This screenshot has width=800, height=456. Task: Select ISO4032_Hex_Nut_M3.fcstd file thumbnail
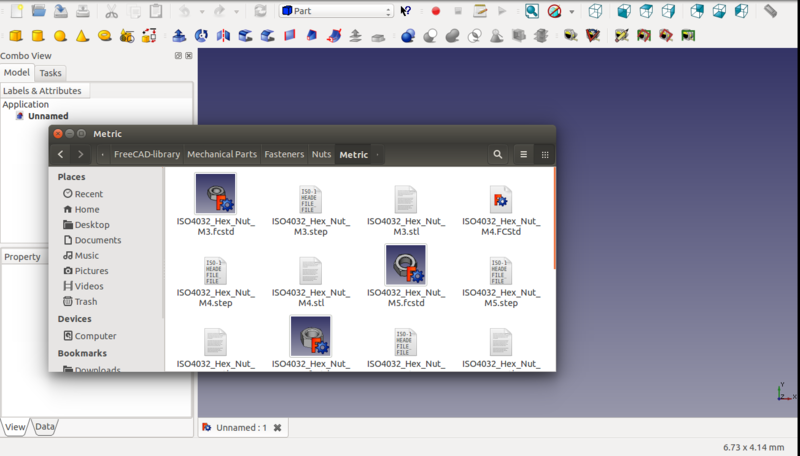pos(215,193)
